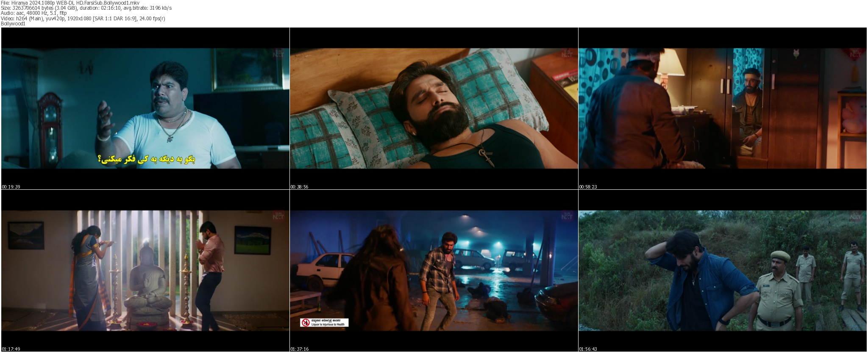Click the 00:38:56 timestamp label

click(x=299, y=187)
